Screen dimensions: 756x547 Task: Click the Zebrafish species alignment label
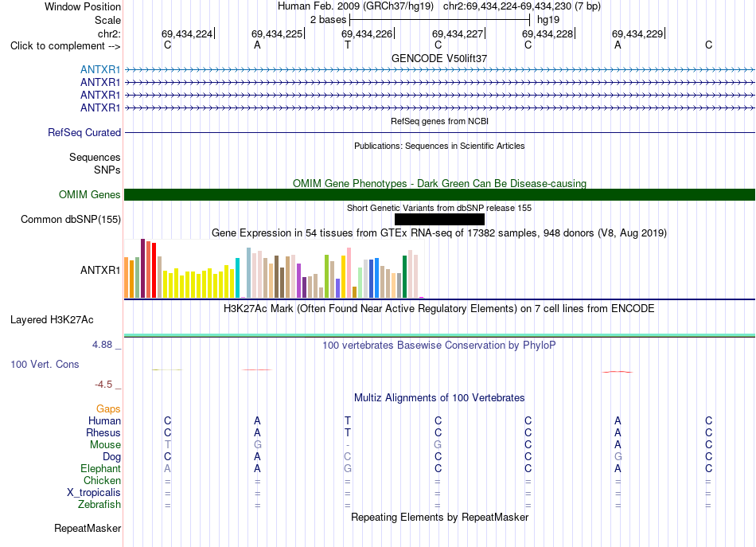(99, 505)
